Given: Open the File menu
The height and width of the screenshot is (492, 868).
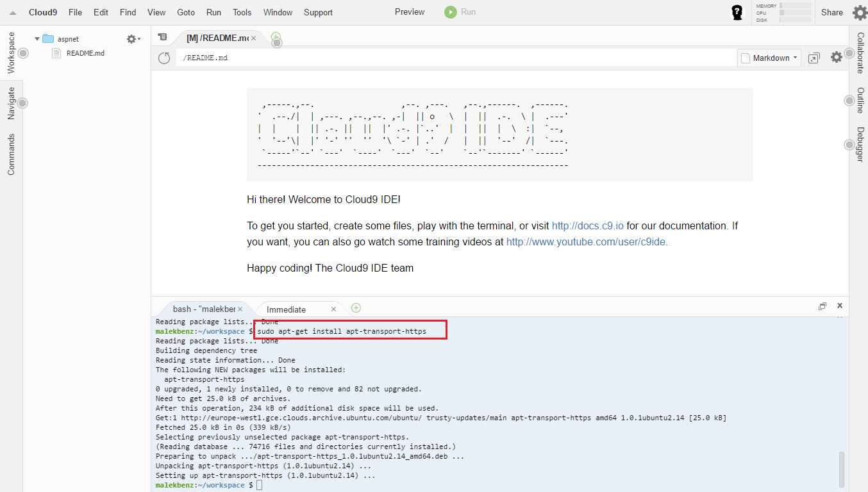Looking at the screenshot, I should pyautogui.click(x=75, y=12).
